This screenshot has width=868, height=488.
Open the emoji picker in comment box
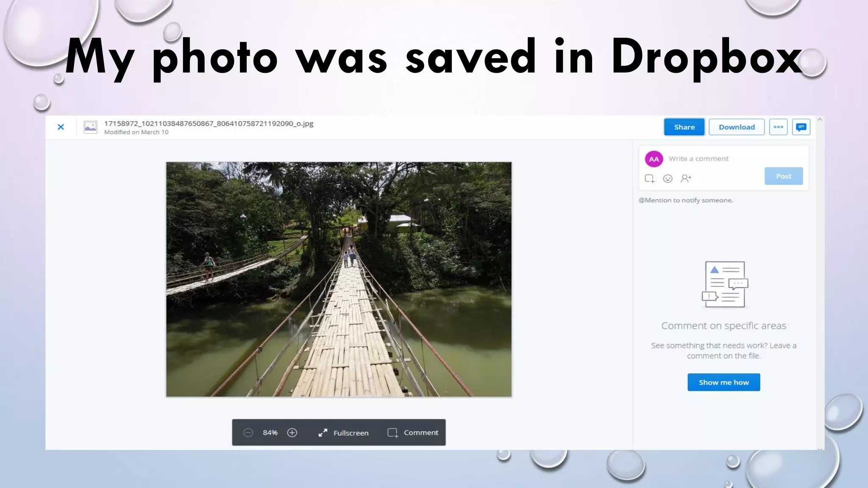668,179
